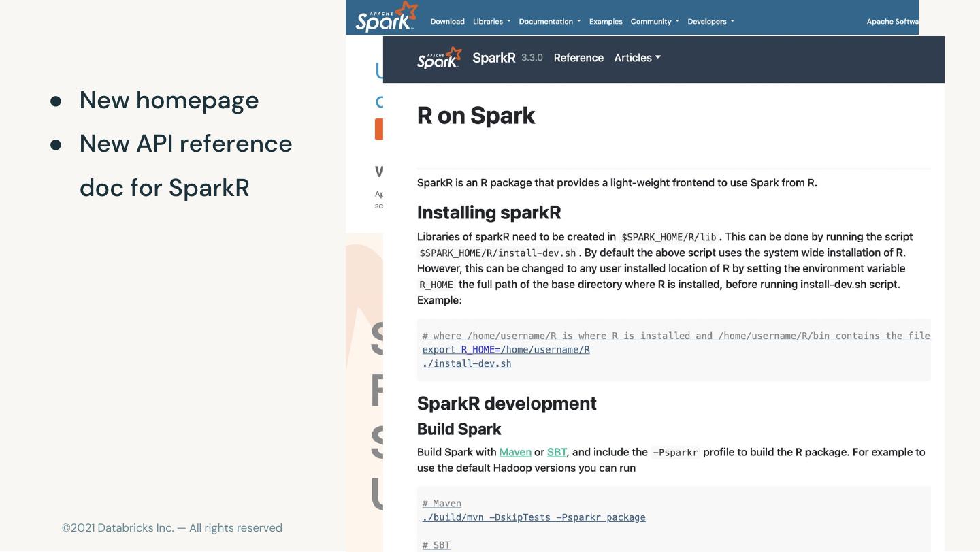The height and width of the screenshot is (552, 980).
Task: Expand the Libraries dropdown menu
Action: [491, 21]
